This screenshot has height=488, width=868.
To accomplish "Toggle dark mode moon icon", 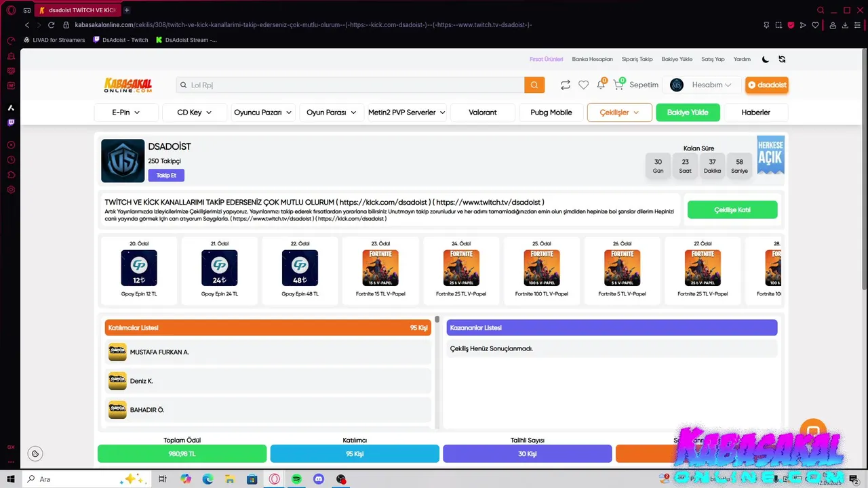I will click(766, 59).
